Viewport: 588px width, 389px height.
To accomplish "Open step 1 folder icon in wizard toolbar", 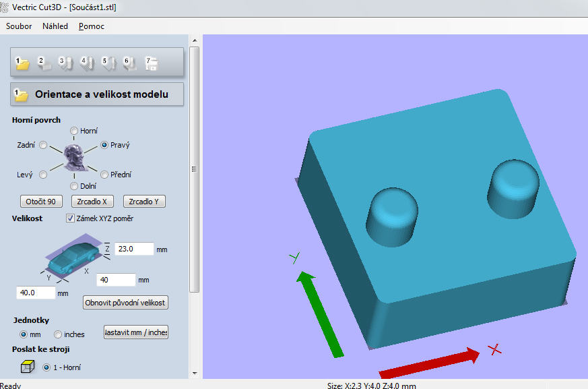I will pyautogui.click(x=23, y=63).
